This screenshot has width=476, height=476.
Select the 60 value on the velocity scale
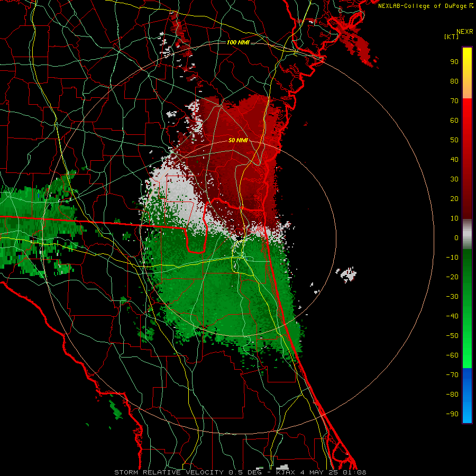point(454,120)
